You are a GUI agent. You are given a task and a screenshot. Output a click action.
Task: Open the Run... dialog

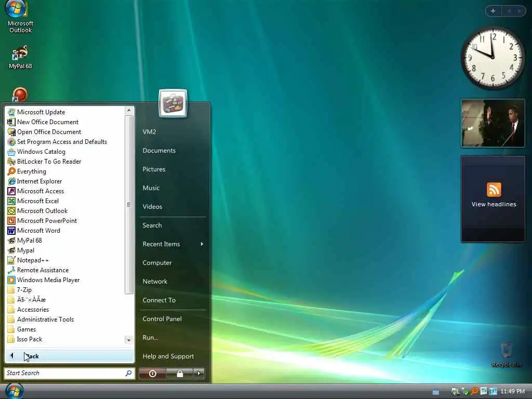click(150, 337)
